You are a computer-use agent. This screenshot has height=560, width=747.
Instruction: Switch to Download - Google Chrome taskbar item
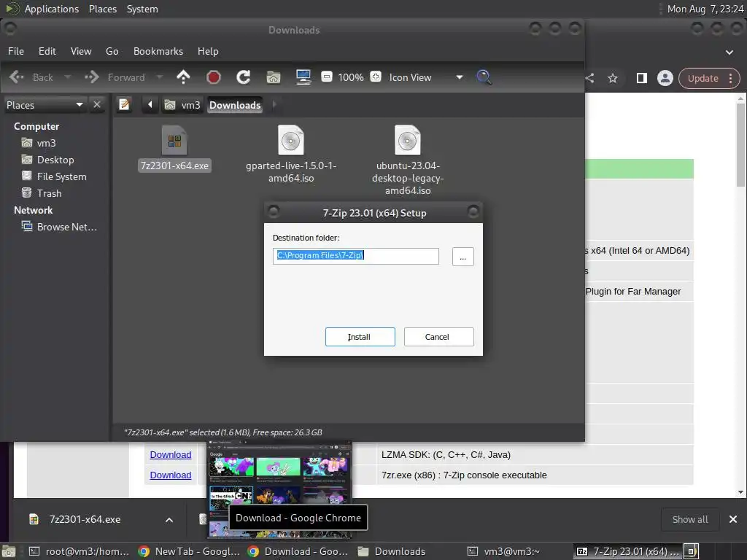[298, 551]
